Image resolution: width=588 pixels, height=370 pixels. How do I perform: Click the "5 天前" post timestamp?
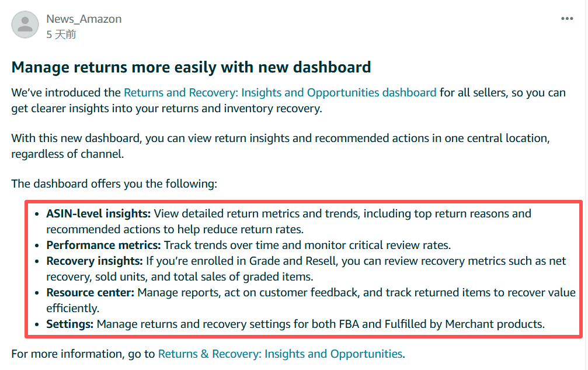tap(61, 34)
